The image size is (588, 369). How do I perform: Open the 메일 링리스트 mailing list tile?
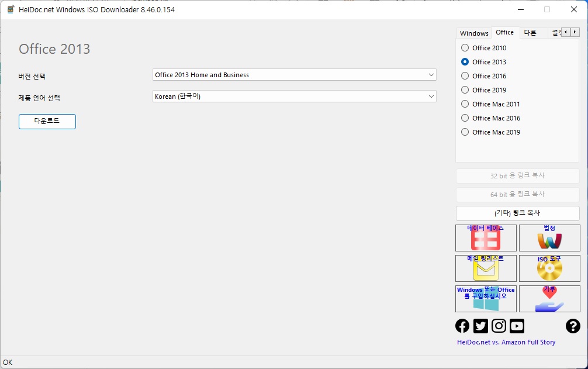[x=486, y=268]
